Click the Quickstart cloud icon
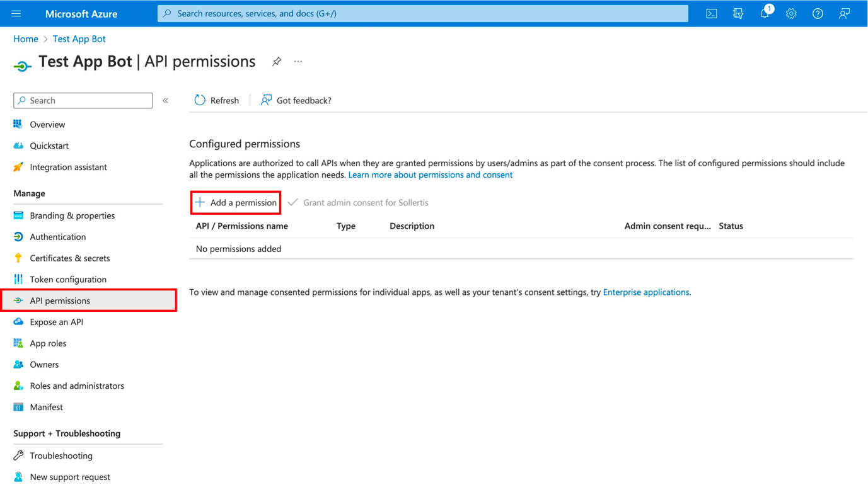Image resolution: width=868 pixels, height=497 pixels. (18, 146)
